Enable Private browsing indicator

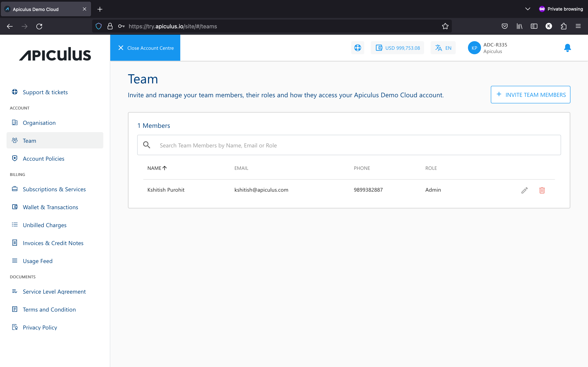561,9
